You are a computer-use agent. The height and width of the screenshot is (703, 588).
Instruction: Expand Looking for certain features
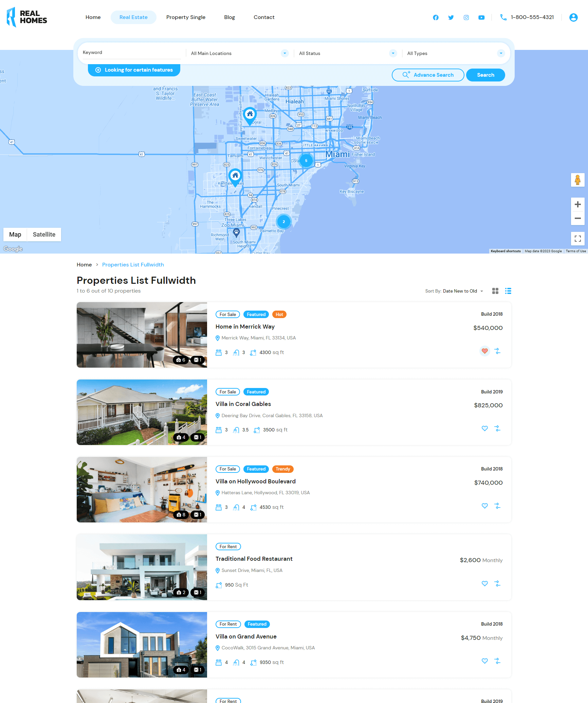pyautogui.click(x=134, y=70)
